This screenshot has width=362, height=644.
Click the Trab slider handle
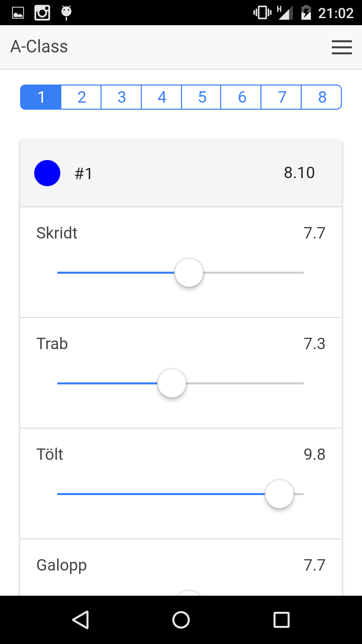pyautogui.click(x=172, y=383)
